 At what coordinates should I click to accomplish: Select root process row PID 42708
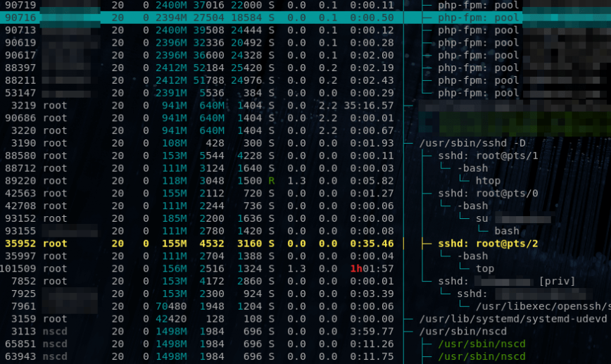(305, 206)
